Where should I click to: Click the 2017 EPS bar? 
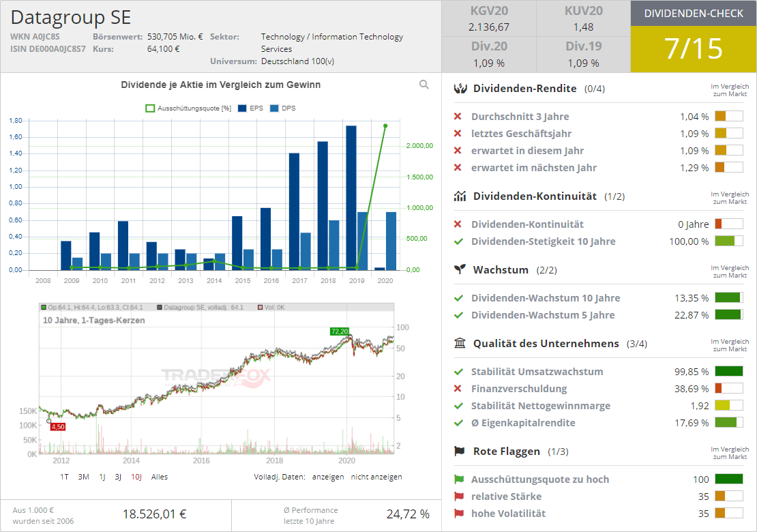pos(294,211)
